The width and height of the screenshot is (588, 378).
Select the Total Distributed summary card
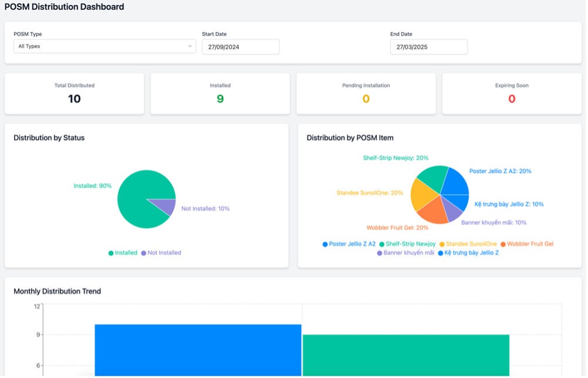point(75,93)
